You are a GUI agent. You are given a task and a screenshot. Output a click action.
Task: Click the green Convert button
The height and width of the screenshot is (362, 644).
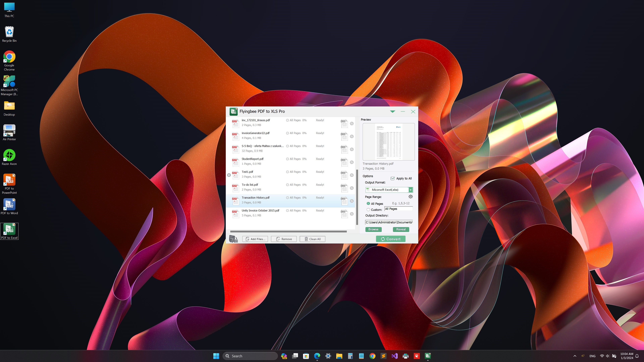(390, 239)
